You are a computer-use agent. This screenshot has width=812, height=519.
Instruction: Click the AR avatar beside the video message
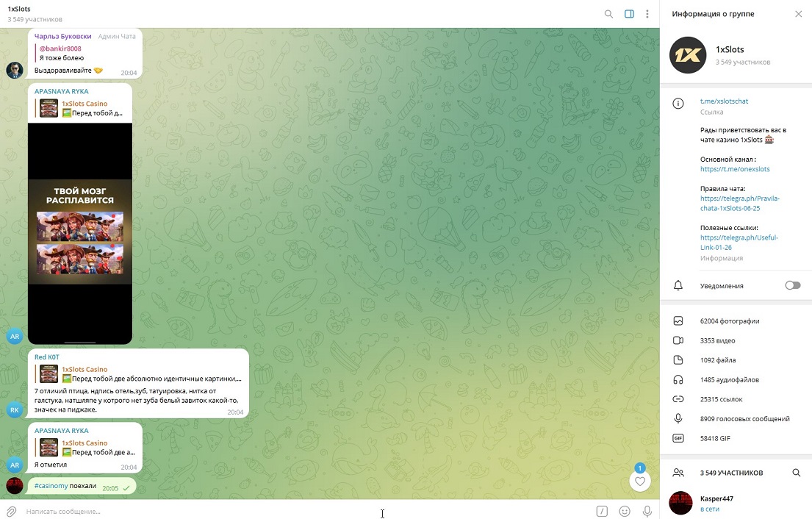[x=15, y=336]
